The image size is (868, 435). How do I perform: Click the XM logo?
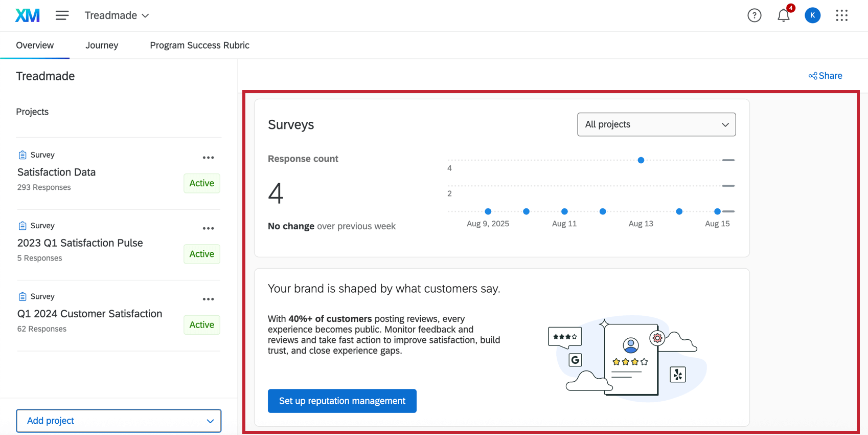28,15
